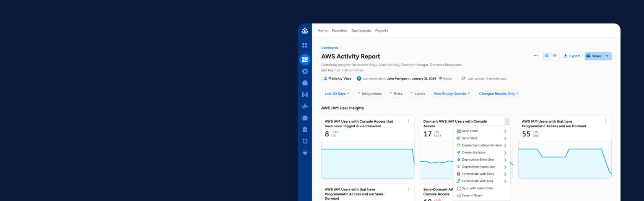
Task: Open the Reports tab in top navigation
Action: tap(382, 31)
